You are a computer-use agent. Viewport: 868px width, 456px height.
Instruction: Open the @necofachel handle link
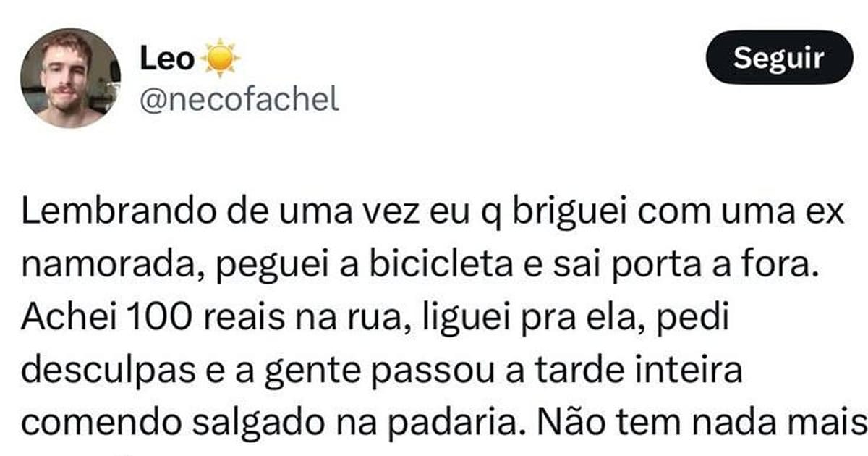click(239, 100)
